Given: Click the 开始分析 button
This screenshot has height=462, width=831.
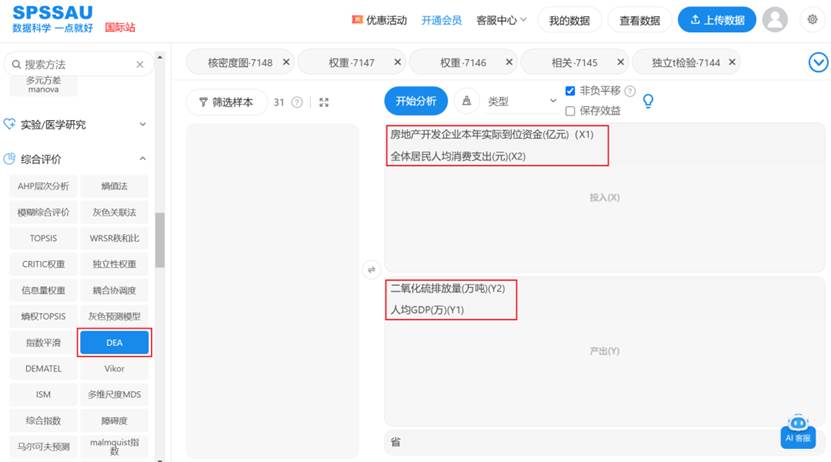Looking at the screenshot, I should [x=416, y=101].
